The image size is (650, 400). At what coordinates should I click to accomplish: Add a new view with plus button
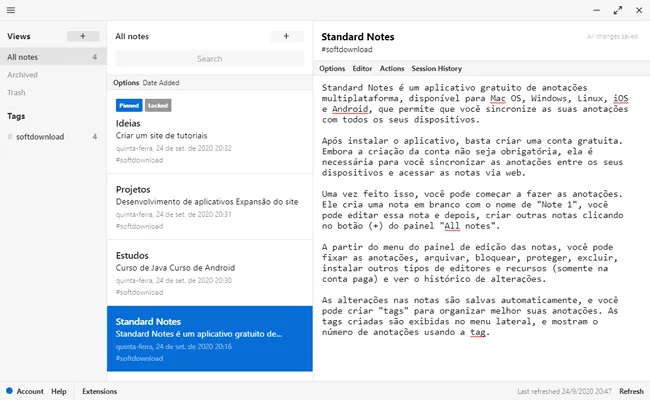(x=83, y=36)
